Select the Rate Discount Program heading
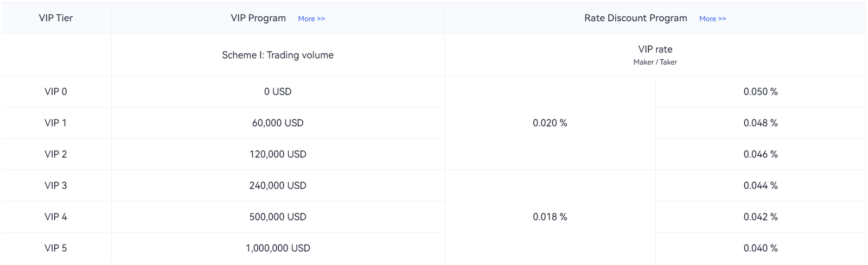The height and width of the screenshot is (265, 868). (635, 18)
